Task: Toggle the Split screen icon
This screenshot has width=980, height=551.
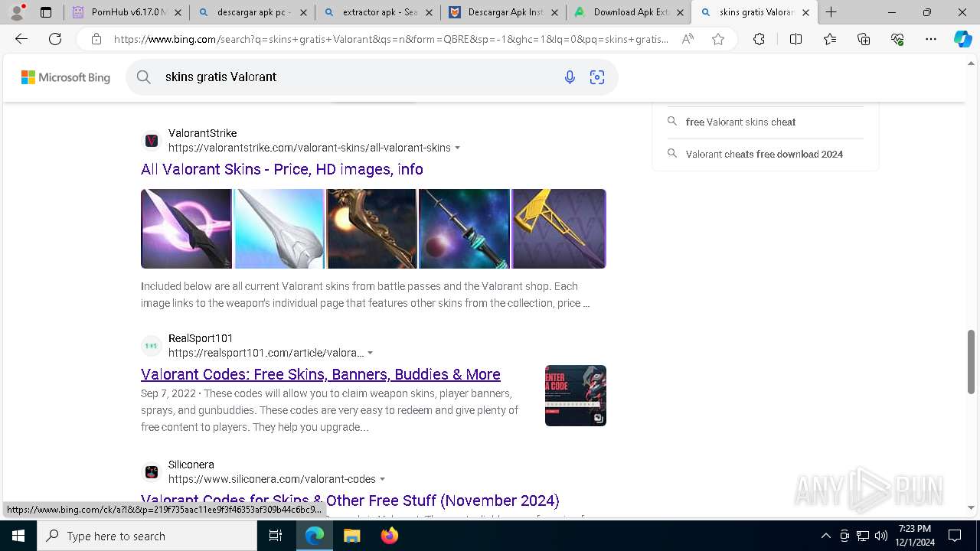Action: (x=795, y=39)
